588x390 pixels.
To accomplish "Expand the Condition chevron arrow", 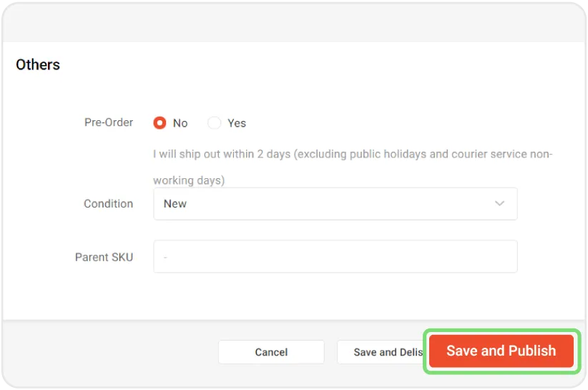I will [x=500, y=204].
